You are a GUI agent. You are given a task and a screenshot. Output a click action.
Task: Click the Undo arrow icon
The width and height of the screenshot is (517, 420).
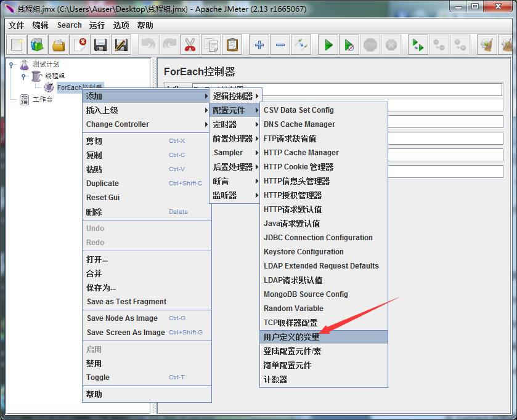pos(148,45)
